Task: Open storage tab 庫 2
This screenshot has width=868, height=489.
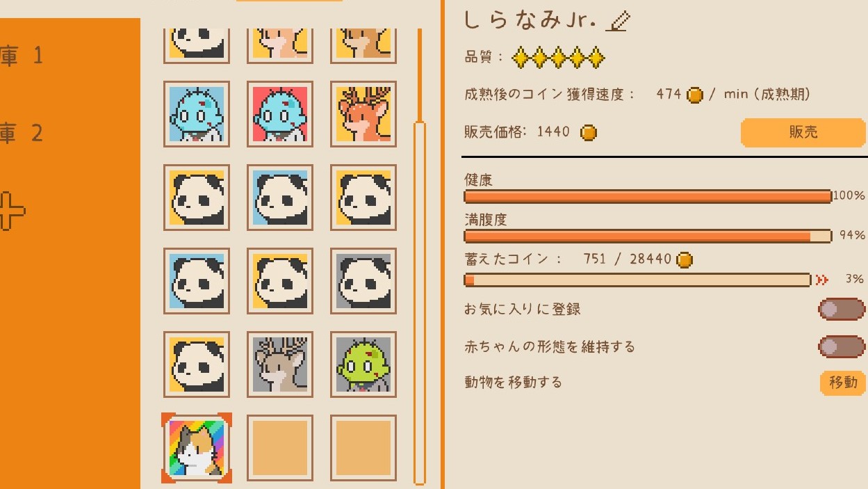Action: 22,133
